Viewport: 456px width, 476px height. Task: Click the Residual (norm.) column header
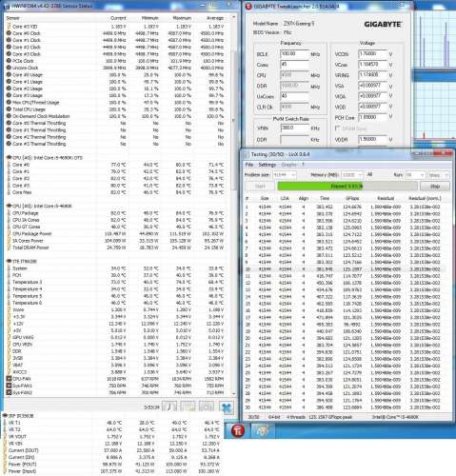click(425, 198)
